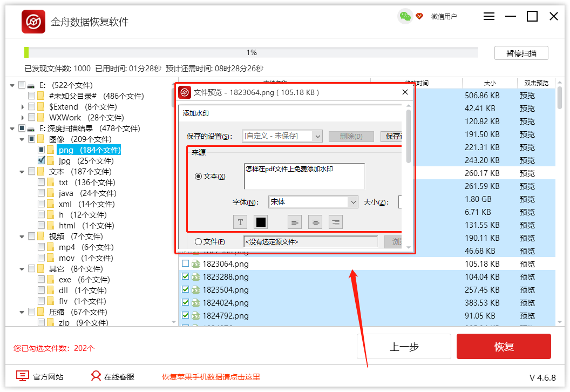Click the 双击预览 column header

[536, 83]
